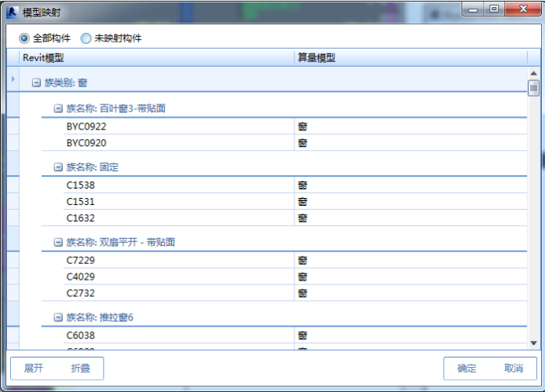Maximize the 模型映射 dialog
The width and height of the screenshot is (545, 392).
click(x=494, y=9)
